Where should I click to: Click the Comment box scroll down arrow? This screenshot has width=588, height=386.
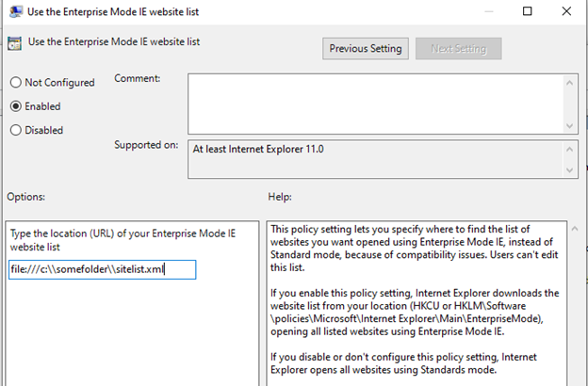click(x=570, y=123)
